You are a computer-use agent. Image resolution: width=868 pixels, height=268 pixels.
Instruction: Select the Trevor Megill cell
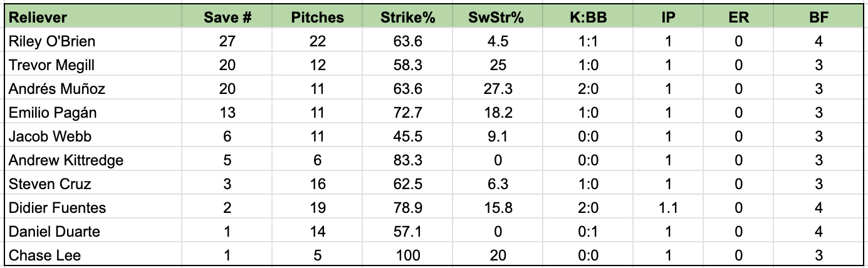[x=94, y=65]
